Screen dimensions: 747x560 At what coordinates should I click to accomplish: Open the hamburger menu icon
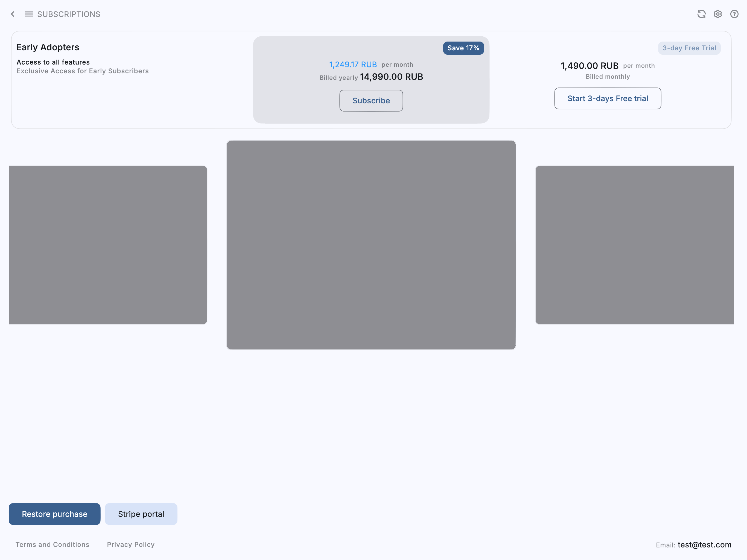pos(29,14)
